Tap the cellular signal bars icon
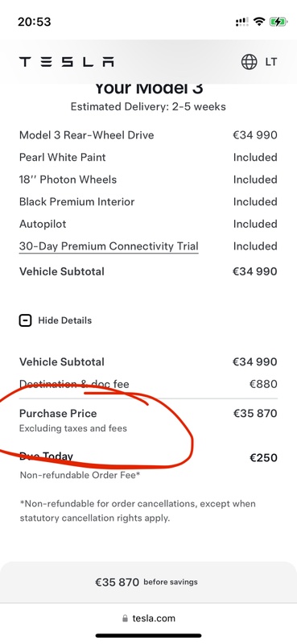 pyautogui.click(x=242, y=22)
